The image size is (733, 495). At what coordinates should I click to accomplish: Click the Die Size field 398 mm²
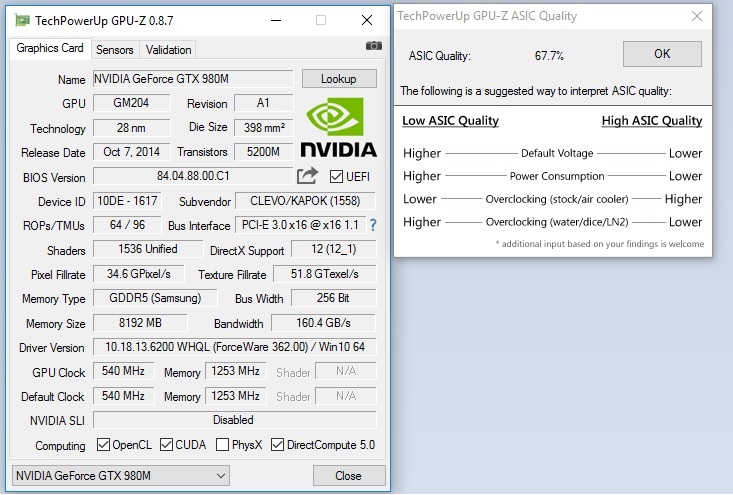tap(263, 128)
